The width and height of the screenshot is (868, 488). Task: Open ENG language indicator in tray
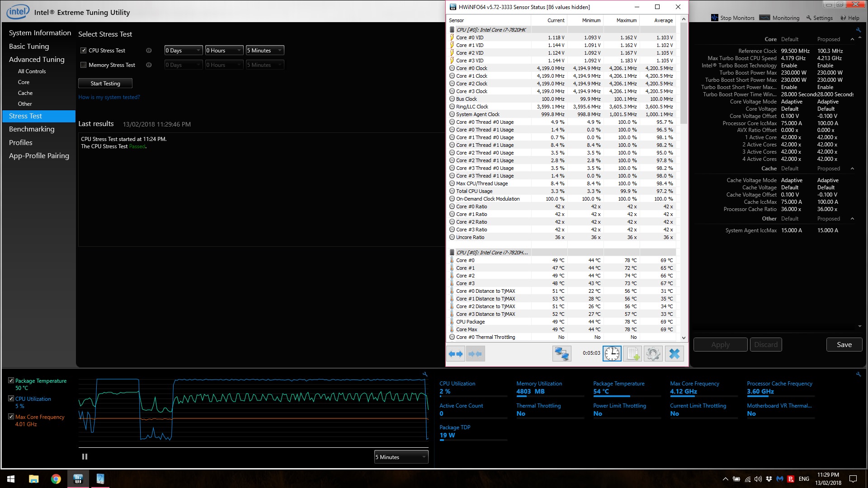point(804,479)
